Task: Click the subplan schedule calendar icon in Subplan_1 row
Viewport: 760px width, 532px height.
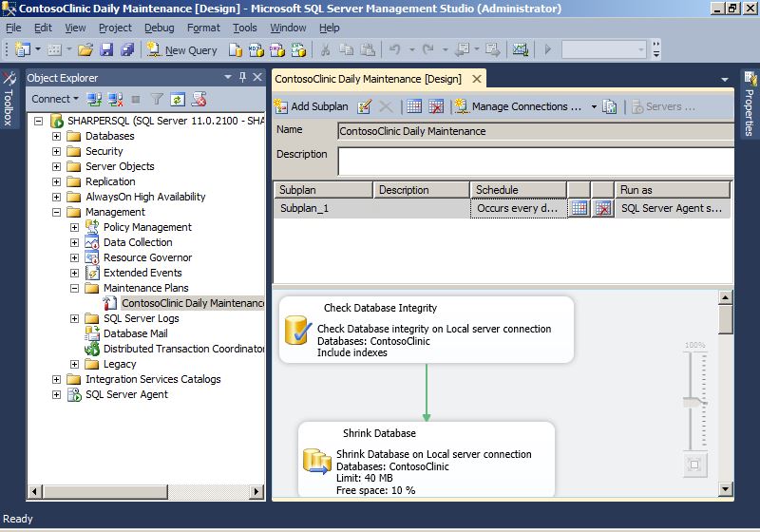Action: click(579, 208)
